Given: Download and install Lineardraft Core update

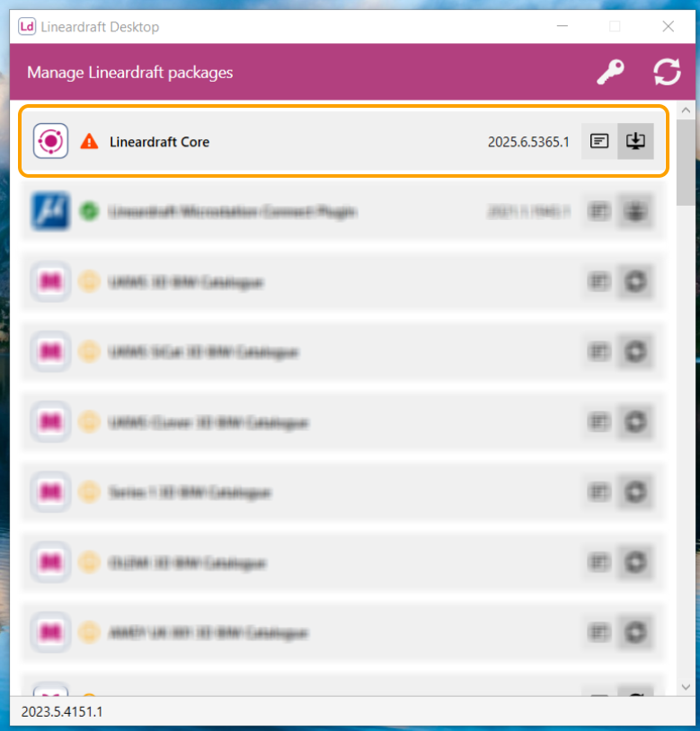Looking at the screenshot, I should click(635, 141).
